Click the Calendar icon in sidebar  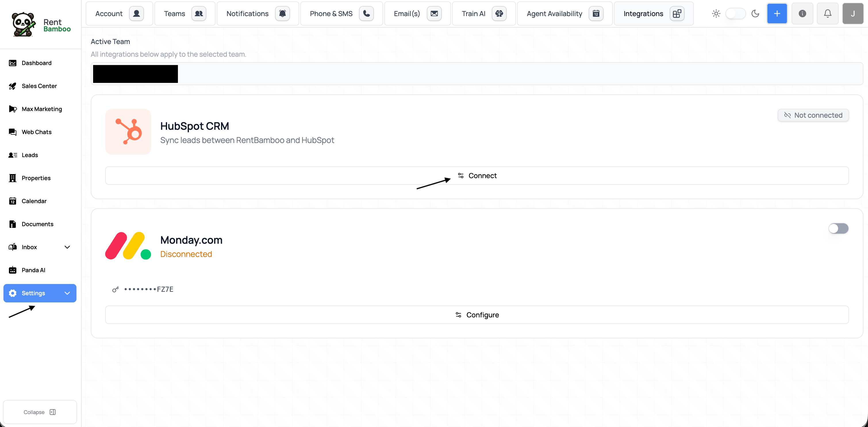pos(12,201)
